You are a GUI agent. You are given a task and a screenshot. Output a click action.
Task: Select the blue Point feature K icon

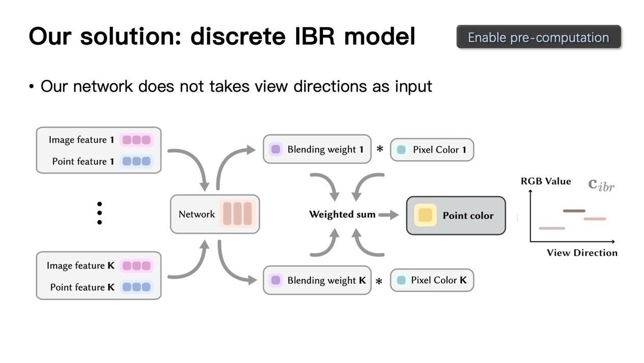click(136, 287)
